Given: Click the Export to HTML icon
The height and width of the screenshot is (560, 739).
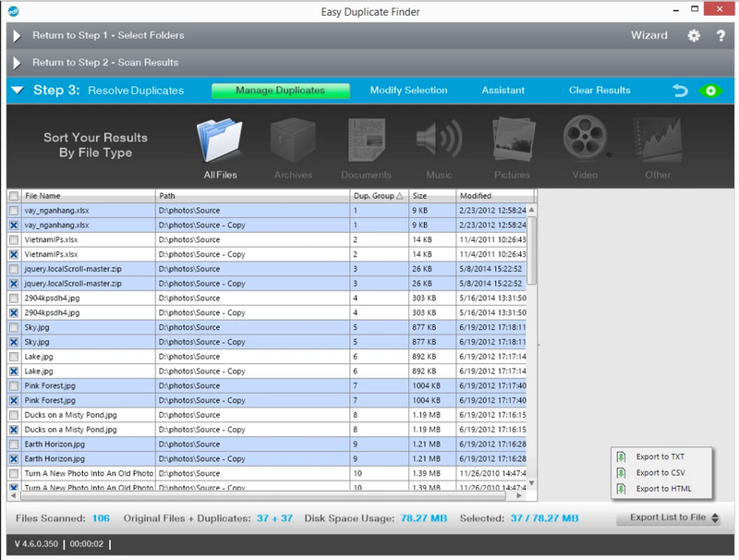Looking at the screenshot, I should [621, 489].
